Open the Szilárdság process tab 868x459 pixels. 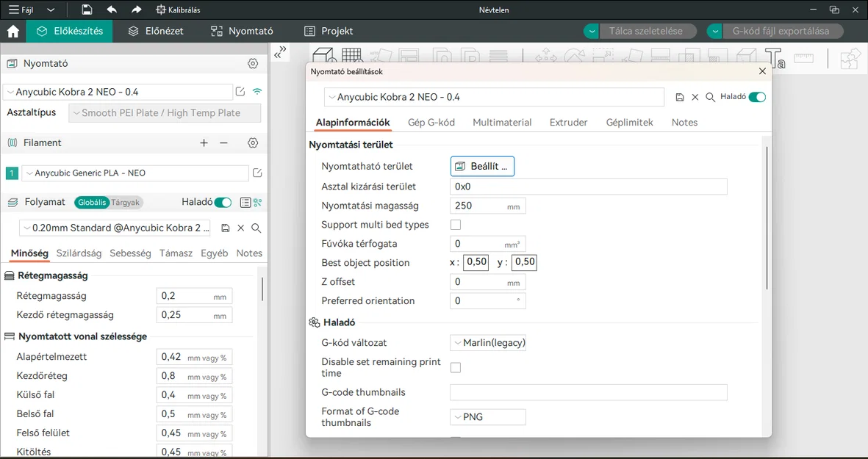pyautogui.click(x=79, y=253)
